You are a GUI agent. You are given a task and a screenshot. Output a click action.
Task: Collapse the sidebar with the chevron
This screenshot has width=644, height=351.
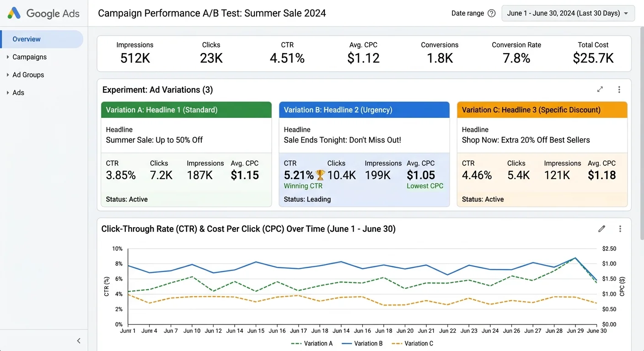pyautogui.click(x=79, y=340)
